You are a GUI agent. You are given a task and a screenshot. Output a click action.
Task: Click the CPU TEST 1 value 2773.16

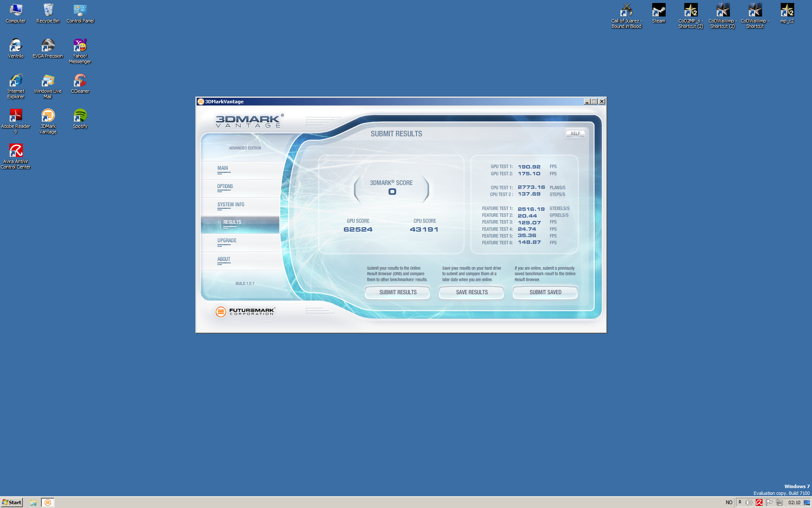(531, 187)
